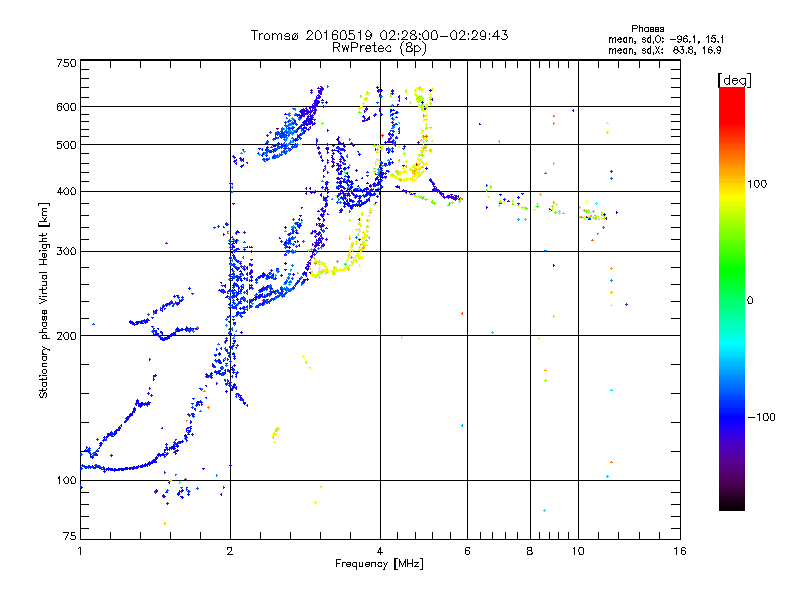Click the y-axis label '400'
Screen dimensions: 800x600
[66, 191]
